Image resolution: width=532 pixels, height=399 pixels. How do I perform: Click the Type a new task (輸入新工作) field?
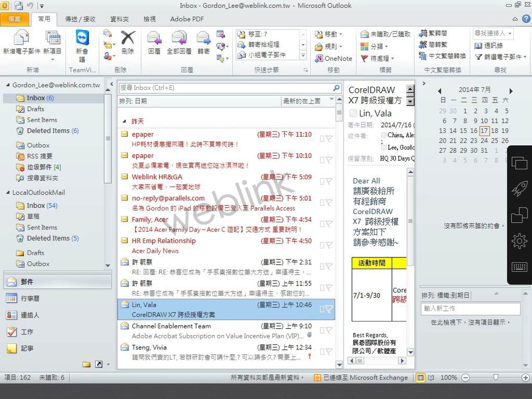[x=470, y=309]
